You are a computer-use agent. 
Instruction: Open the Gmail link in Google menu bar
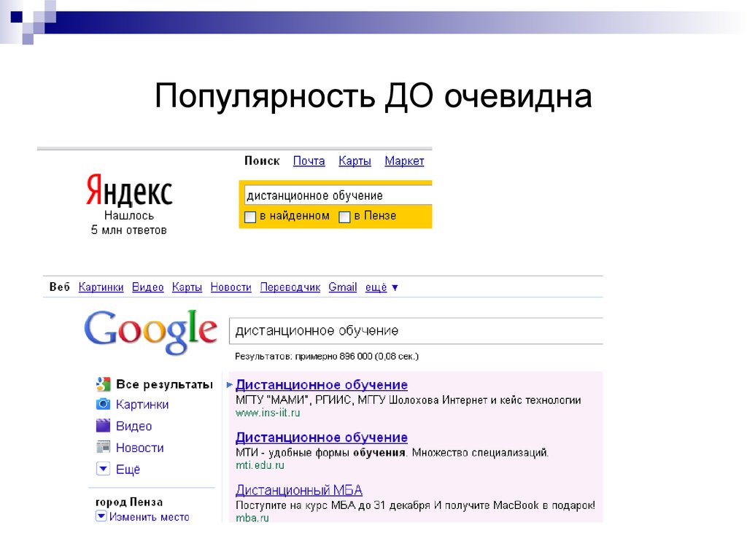click(342, 287)
